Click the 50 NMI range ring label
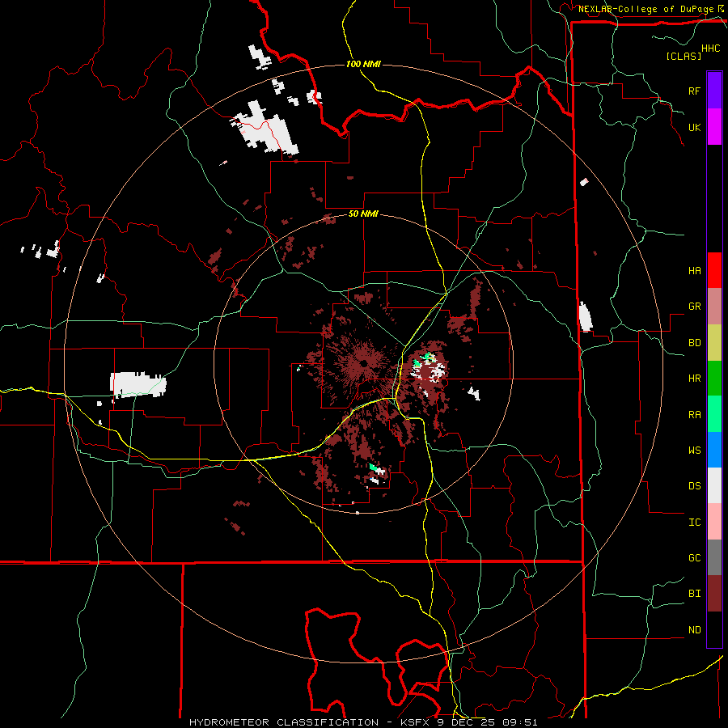The height and width of the screenshot is (728, 728). (x=363, y=214)
